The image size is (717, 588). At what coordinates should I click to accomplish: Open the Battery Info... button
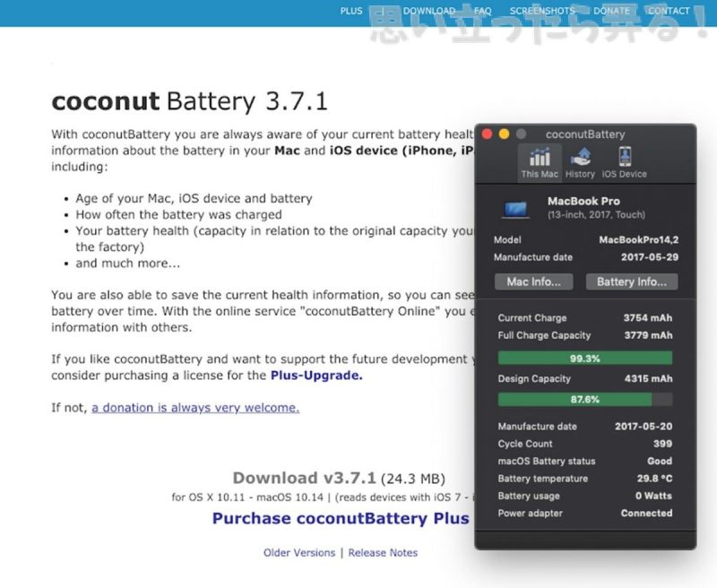pos(632,281)
